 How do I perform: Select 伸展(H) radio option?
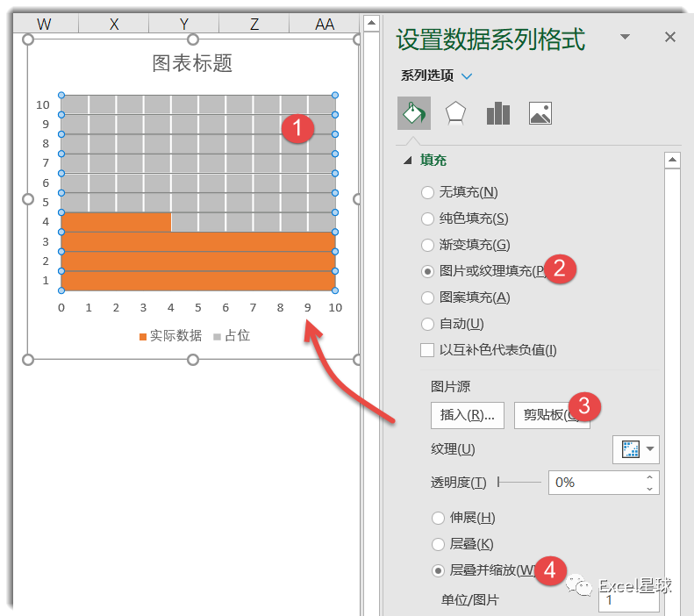tap(438, 518)
